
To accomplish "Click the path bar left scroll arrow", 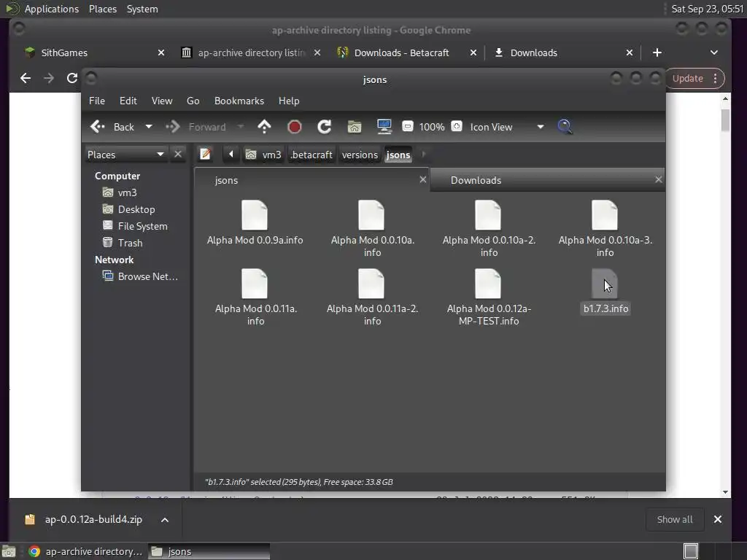I will tap(231, 155).
